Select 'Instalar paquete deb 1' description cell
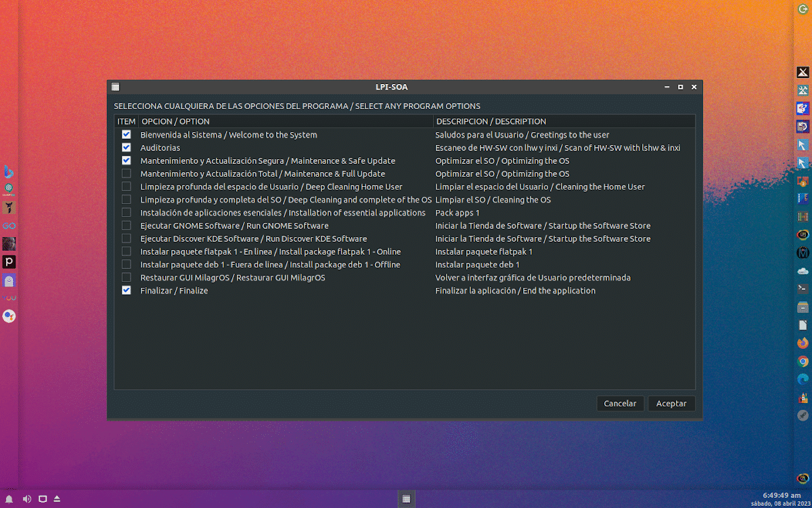The image size is (812, 508). [x=478, y=264]
